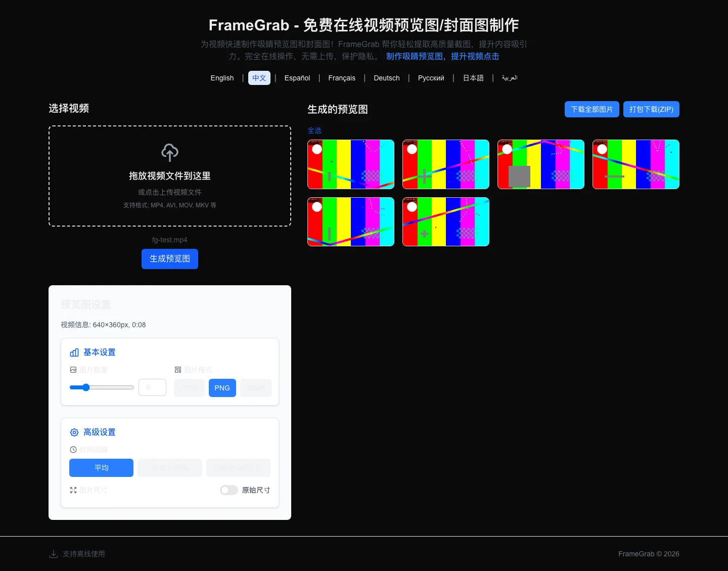Click the image count number field showing 6

coord(152,387)
